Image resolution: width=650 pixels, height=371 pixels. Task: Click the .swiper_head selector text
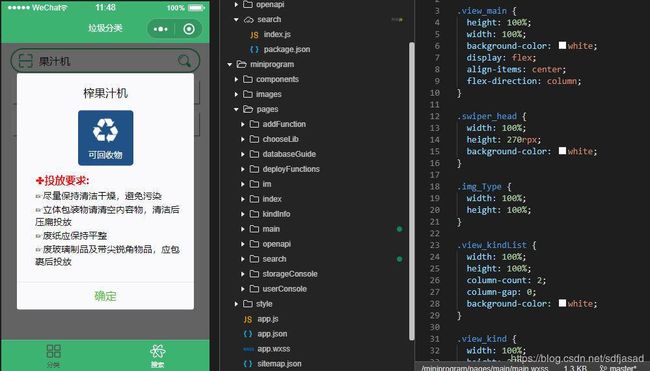pyautogui.click(x=487, y=116)
